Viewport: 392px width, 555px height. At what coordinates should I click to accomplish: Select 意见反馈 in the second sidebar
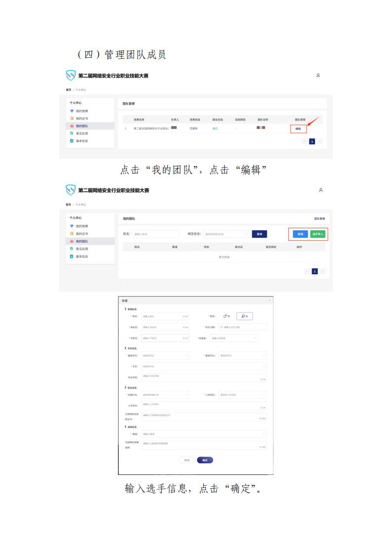(x=81, y=249)
